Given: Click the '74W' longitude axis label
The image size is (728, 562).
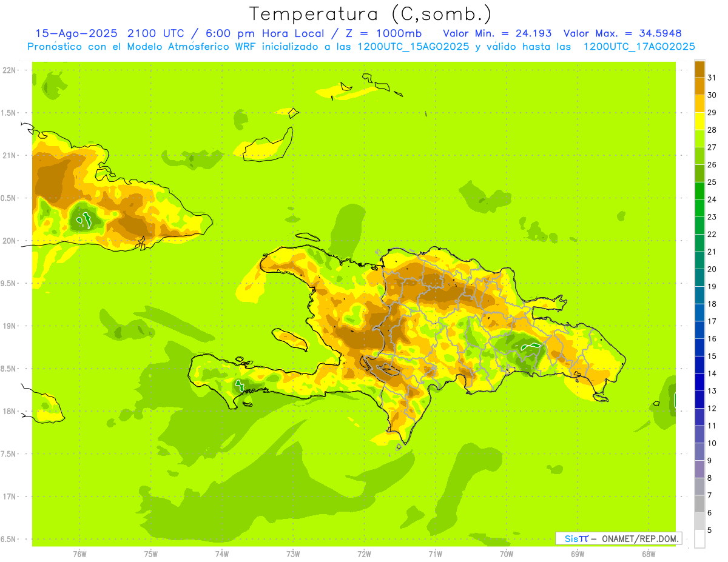Looking at the screenshot, I should (x=222, y=554).
